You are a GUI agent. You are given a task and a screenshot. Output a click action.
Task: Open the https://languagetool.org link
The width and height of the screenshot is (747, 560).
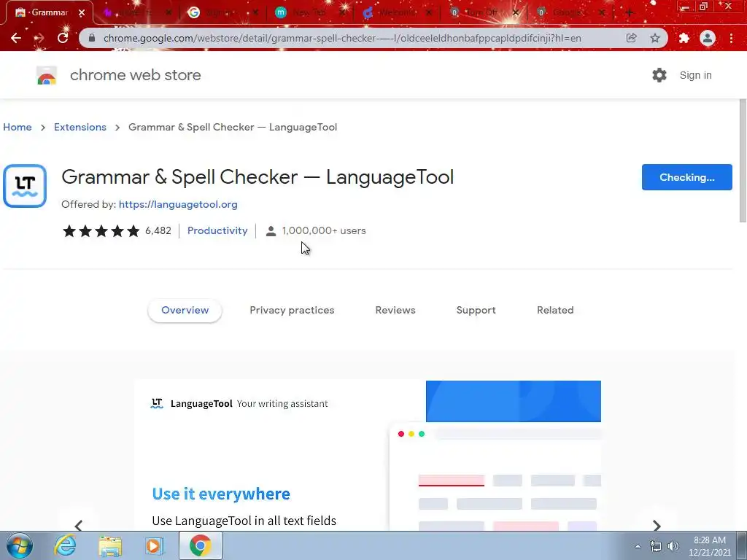point(178,204)
